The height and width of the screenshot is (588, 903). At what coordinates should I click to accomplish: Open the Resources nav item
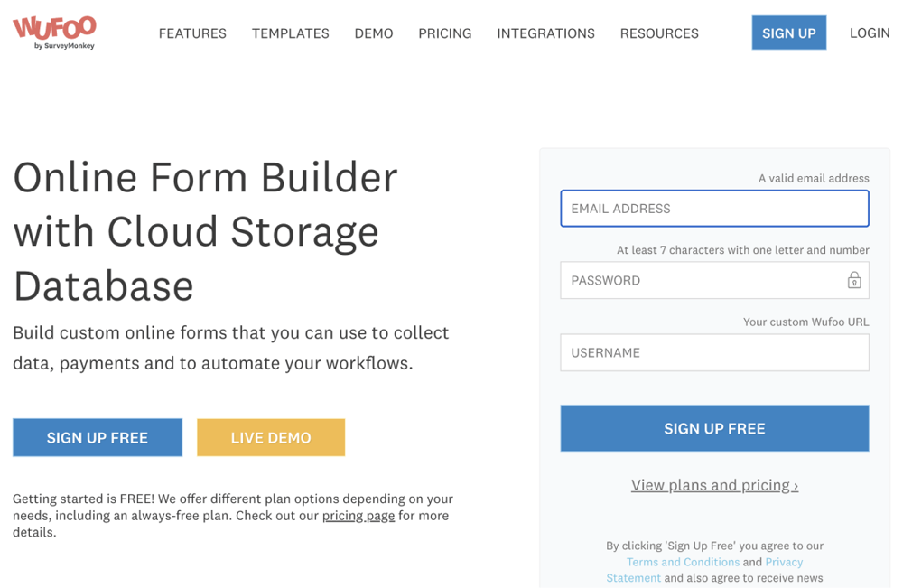(659, 33)
